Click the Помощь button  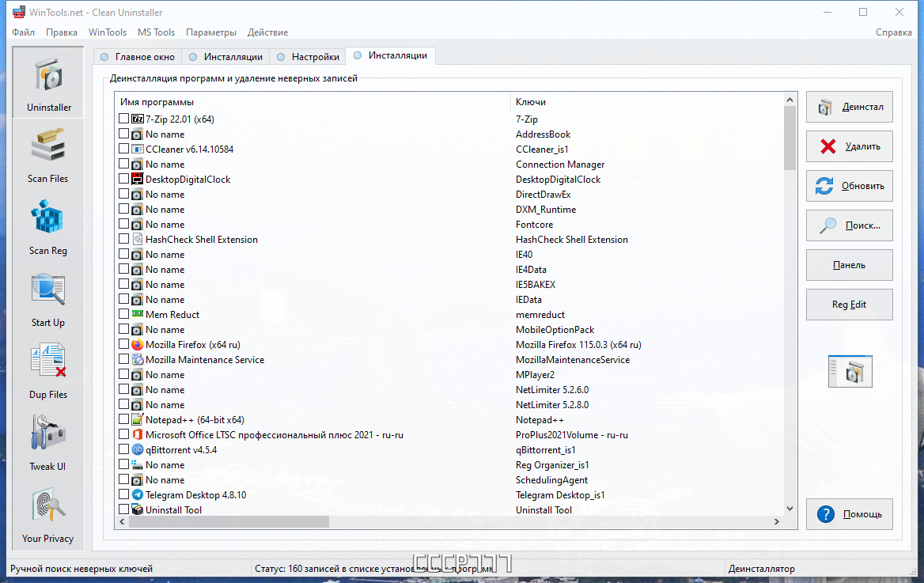[x=849, y=514]
